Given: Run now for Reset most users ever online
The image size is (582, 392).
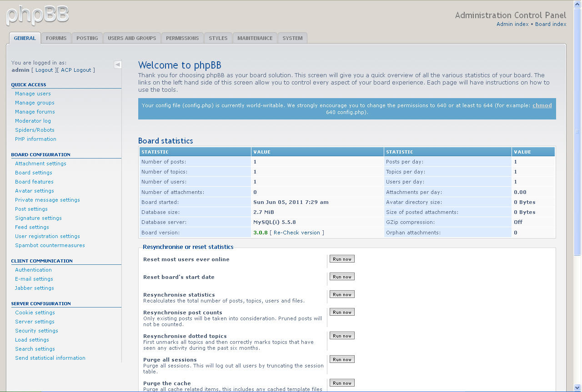Looking at the screenshot, I should pos(342,259).
